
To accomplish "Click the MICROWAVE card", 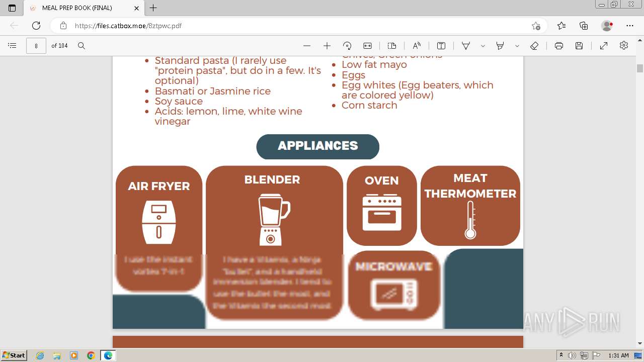I will [x=394, y=285].
